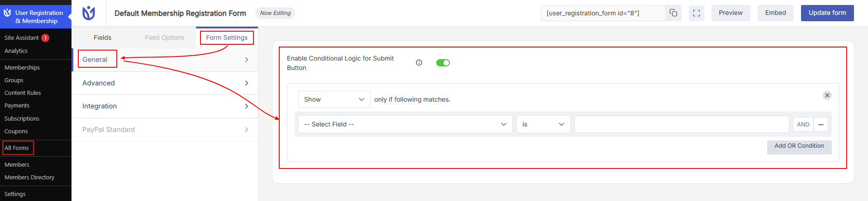Screen dimensions: 868x201
Task: Expand the Advanced settings section
Action: (165, 83)
